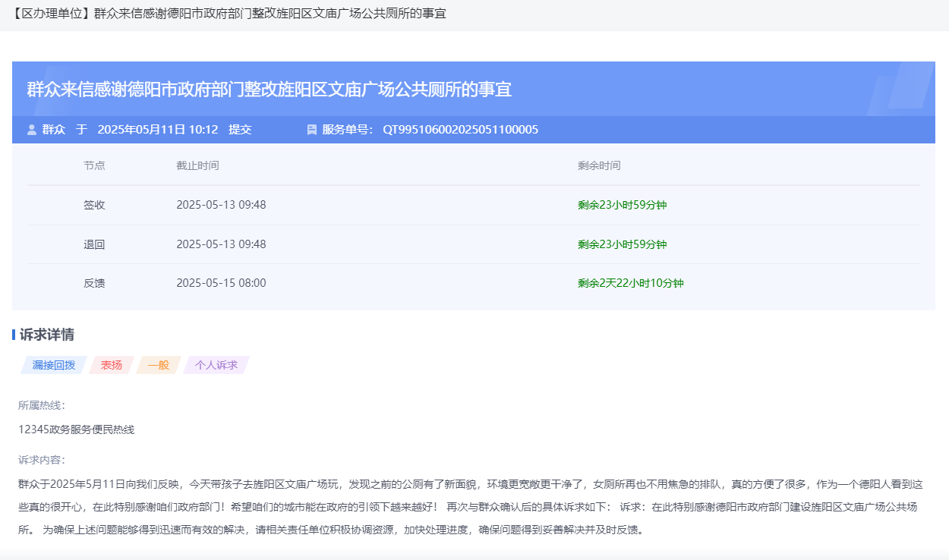This screenshot has width=949, height=560.
Task: Select the 表扬 tag
Action: tap(112, 365)
